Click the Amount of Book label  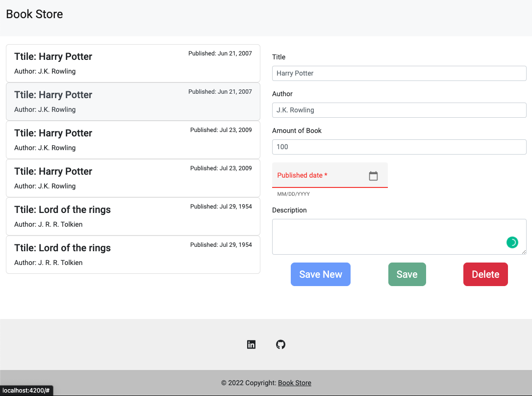tap(297, 131)
